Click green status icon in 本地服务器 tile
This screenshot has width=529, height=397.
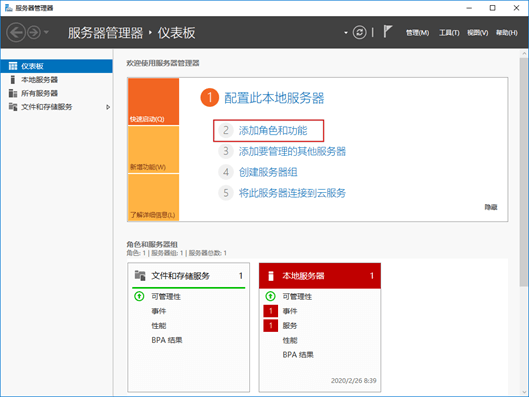(x=271, y=296)
